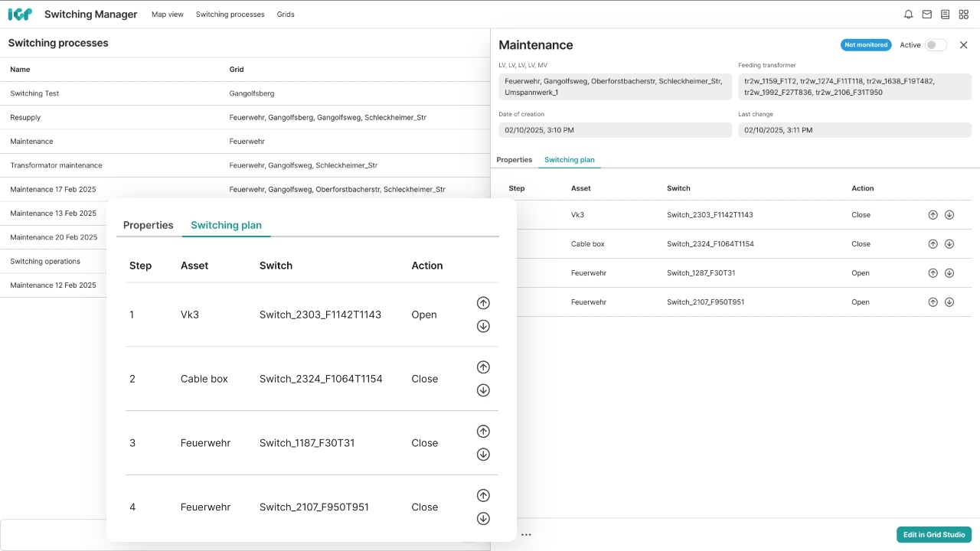The width and height of the screenshot is (980, 551).
Task: Move step 4 Feuerwehr up with arrow
Action: click(483, 495)
